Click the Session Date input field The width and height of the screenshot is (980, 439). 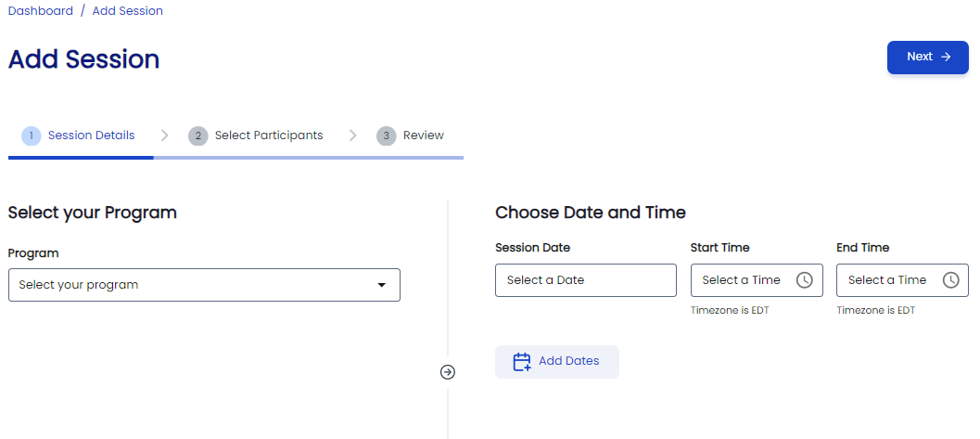(585, 280)
